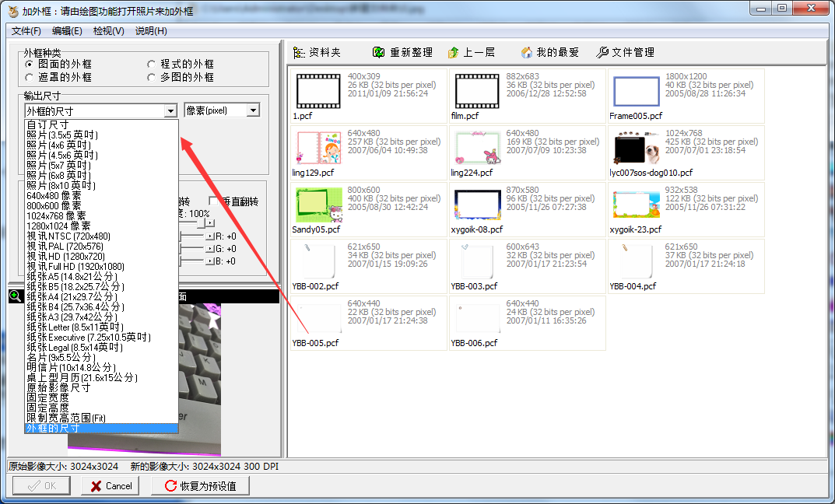Click the Cancel button
Viewport: 835px width, 504px height.
point(110,485)
